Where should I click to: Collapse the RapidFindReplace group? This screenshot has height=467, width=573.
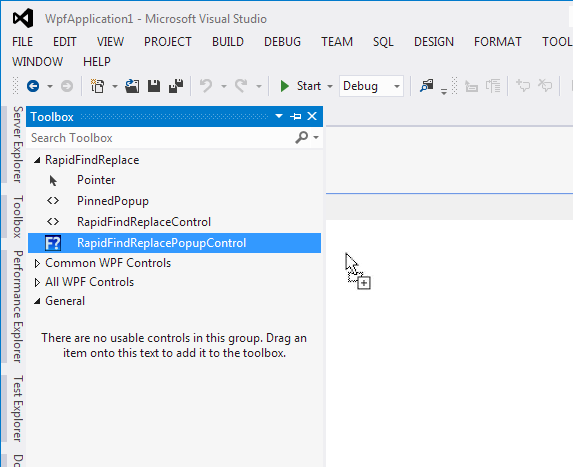[x=37, y=160]
